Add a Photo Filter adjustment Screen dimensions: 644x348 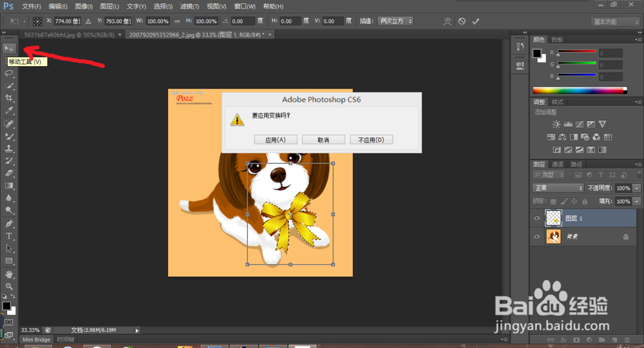pyautogui.click(x=585, y=137)
